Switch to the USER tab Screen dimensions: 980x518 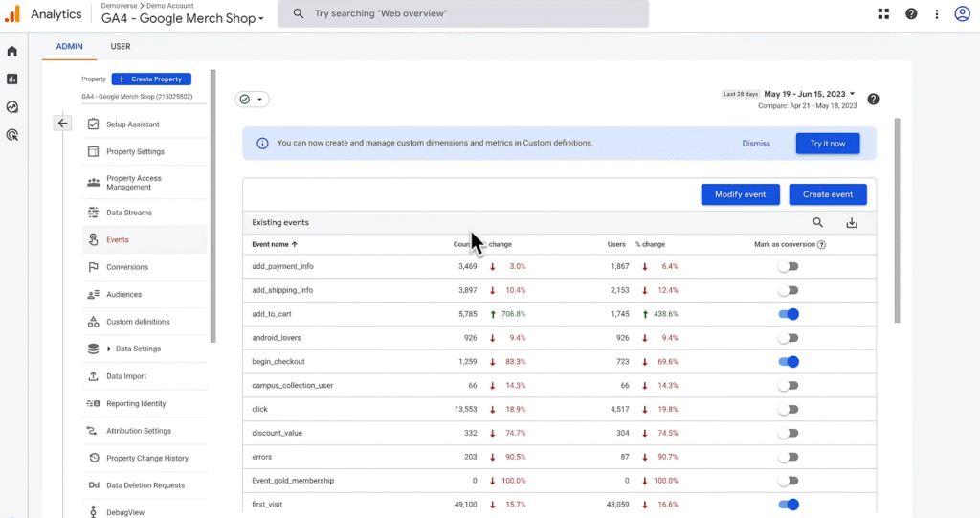click(121, 46)
